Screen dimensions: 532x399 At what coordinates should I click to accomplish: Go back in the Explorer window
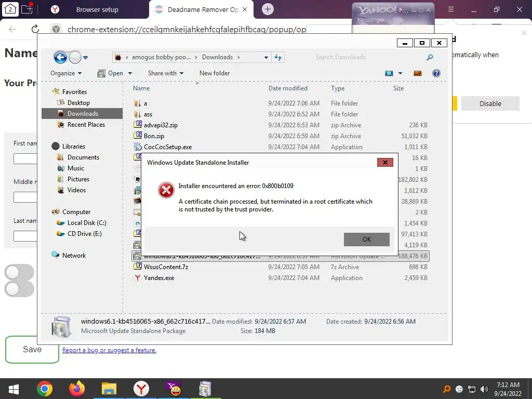click(x=60, y=57)
